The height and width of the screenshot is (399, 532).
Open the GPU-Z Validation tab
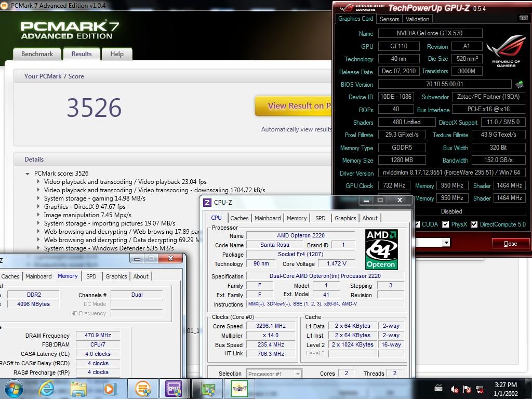coord(417,19)
